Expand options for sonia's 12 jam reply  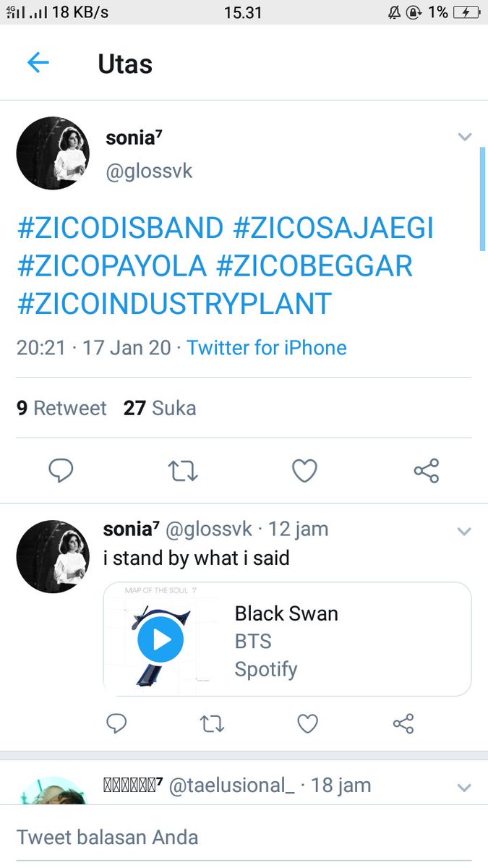[464, 532]
